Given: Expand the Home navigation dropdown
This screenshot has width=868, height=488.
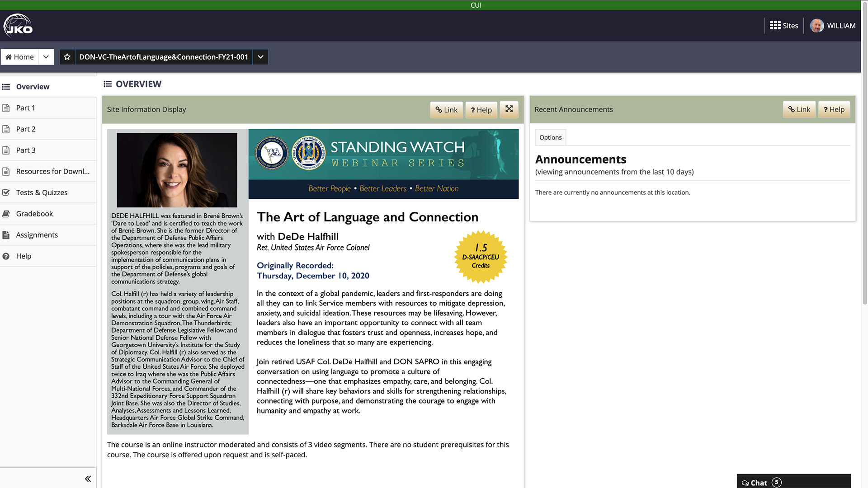Looking at the screenshot, I should coord(46,56).
